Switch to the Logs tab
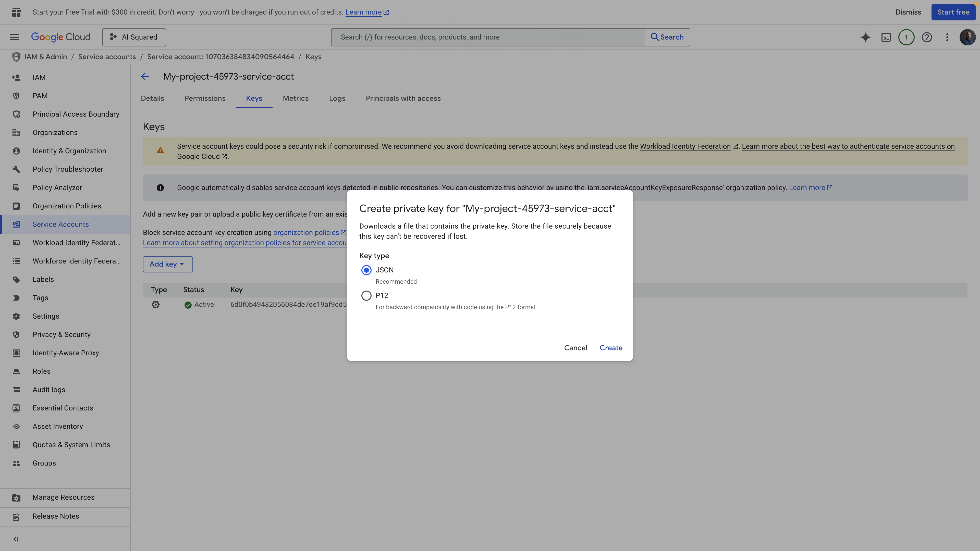 (x=337, y=98)
